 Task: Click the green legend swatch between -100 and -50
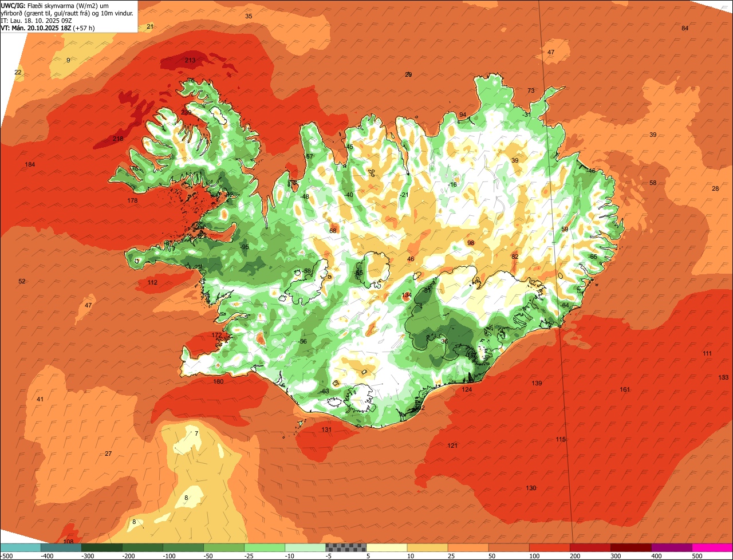point(183,547)
